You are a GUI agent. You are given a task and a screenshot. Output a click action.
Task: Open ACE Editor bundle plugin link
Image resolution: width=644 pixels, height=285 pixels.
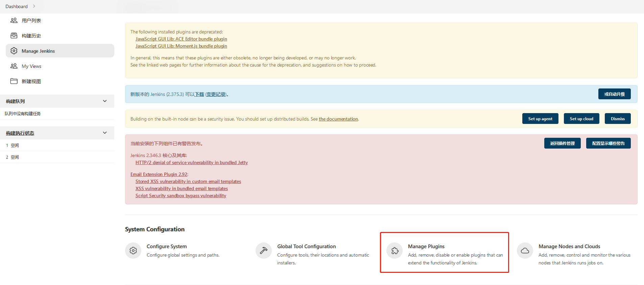181,39
